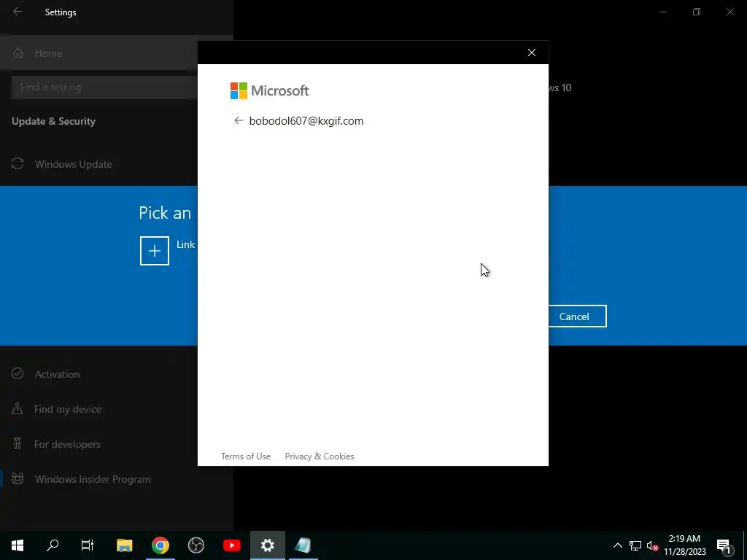Click the For developers tools icon
747x560 pixels.
pyautogui.click(x=18, y=444)
